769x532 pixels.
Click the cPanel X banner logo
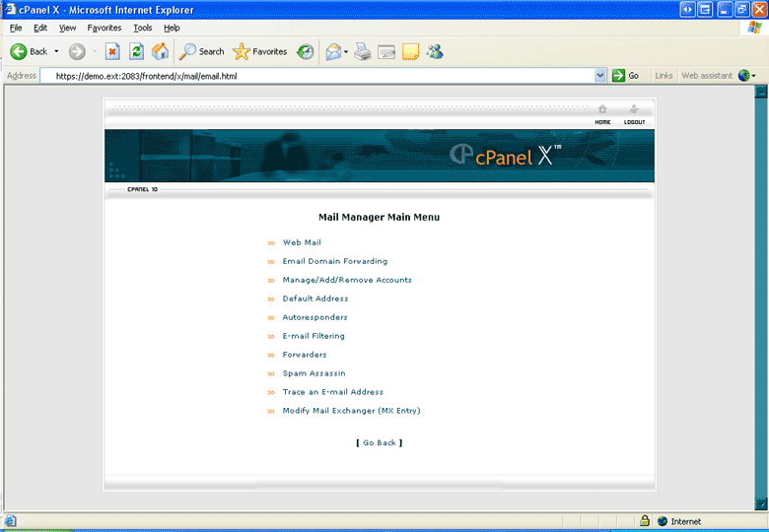click(506, 156)
